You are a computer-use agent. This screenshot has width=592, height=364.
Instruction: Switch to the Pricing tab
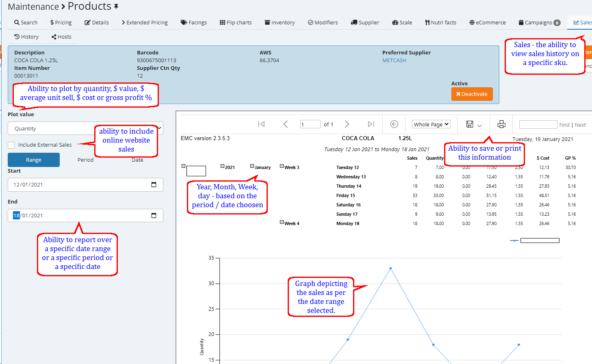[61, 22]
